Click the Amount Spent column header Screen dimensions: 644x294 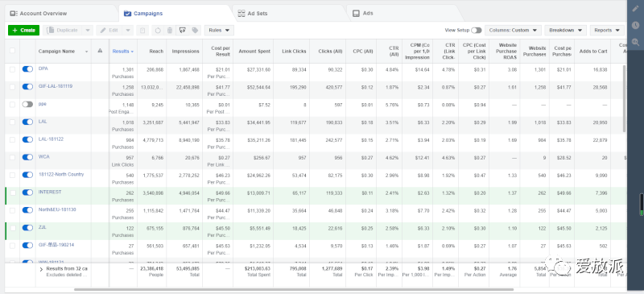click(254, 52)
